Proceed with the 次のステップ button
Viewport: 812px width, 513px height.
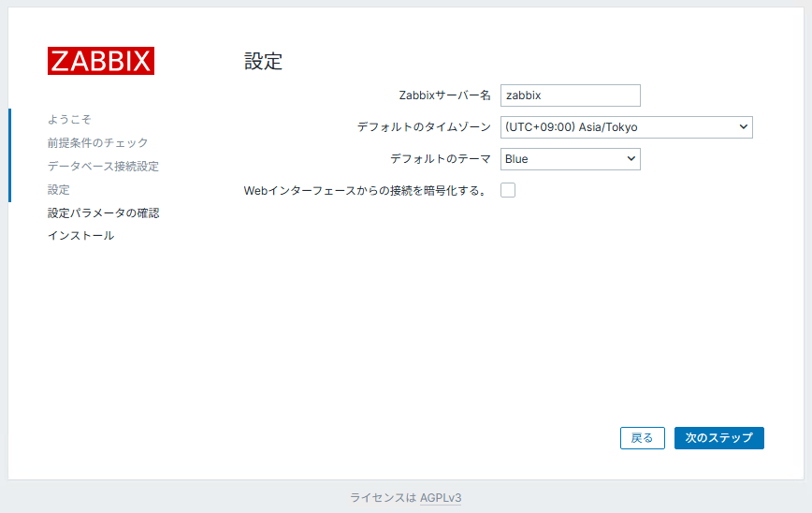(718, 438)
